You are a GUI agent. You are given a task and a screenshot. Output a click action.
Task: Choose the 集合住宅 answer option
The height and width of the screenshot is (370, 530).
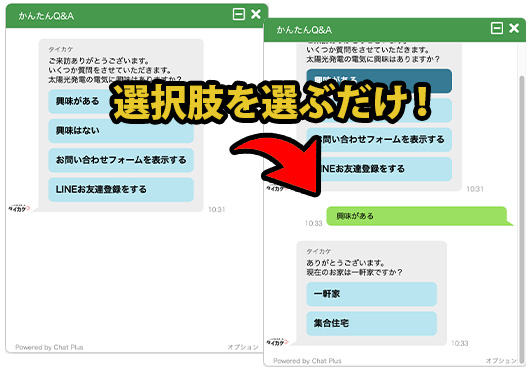tap(371, 323)
